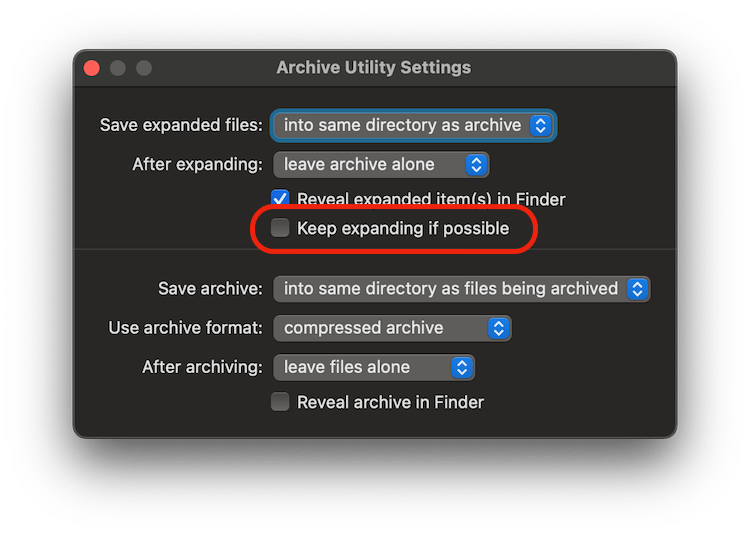
Task: Expand the 'compressed archive' format dropdown
Action: click(x=391, y=327)
